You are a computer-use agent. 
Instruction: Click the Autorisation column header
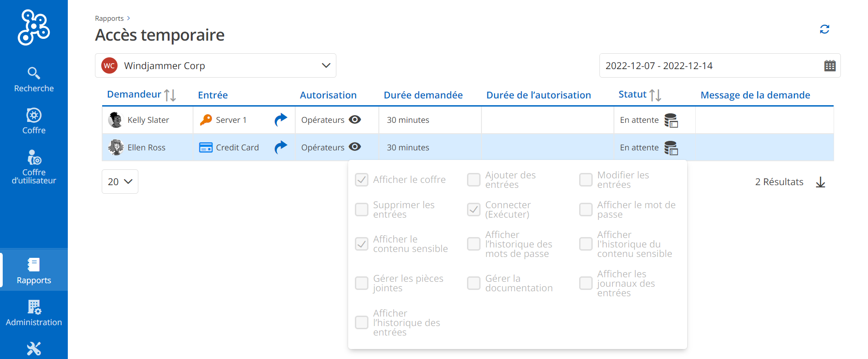[328, 95]
